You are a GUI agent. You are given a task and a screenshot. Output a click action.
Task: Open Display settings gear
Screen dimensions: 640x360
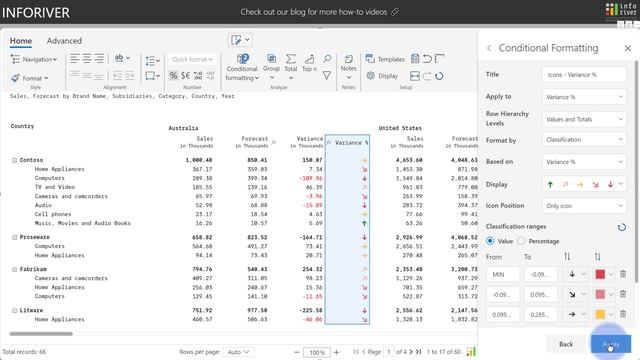point(382,76)
